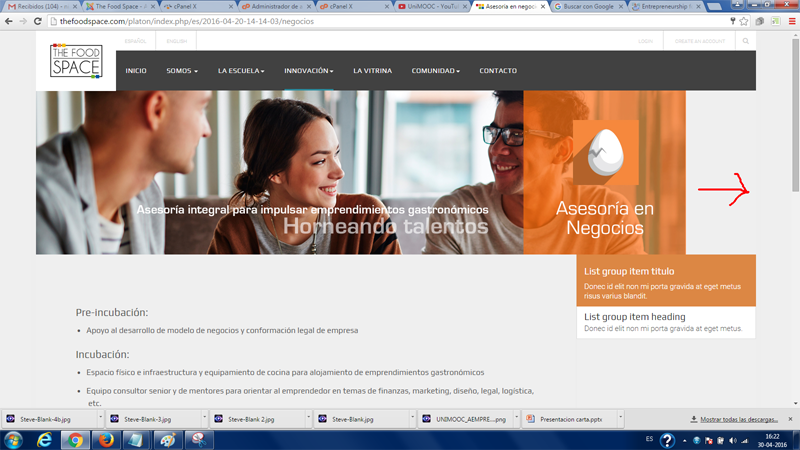Switch the site language to English
The image size is (800, 450).
click(177, 41)
